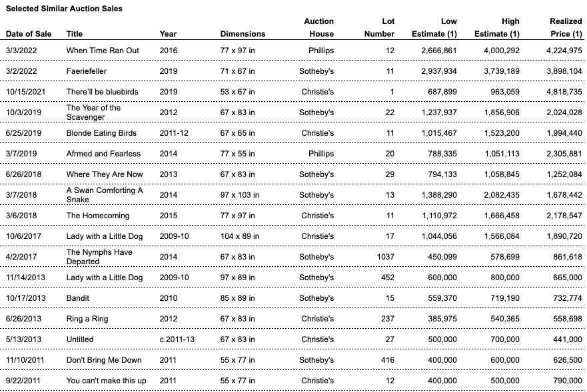Click the Date of Sale column header
This screenshot has width=587, height=392.
pos(30,34)
